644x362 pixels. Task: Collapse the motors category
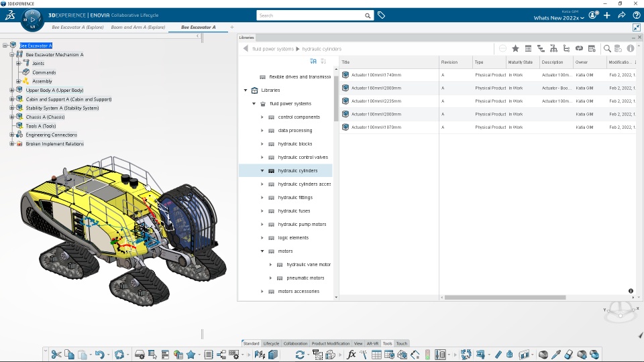pyautogui.click(x=262, y=251)
